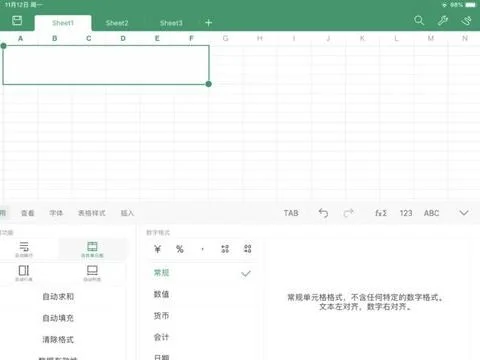
Task: Toggle the wrap text icon
Action: point(24,249)
